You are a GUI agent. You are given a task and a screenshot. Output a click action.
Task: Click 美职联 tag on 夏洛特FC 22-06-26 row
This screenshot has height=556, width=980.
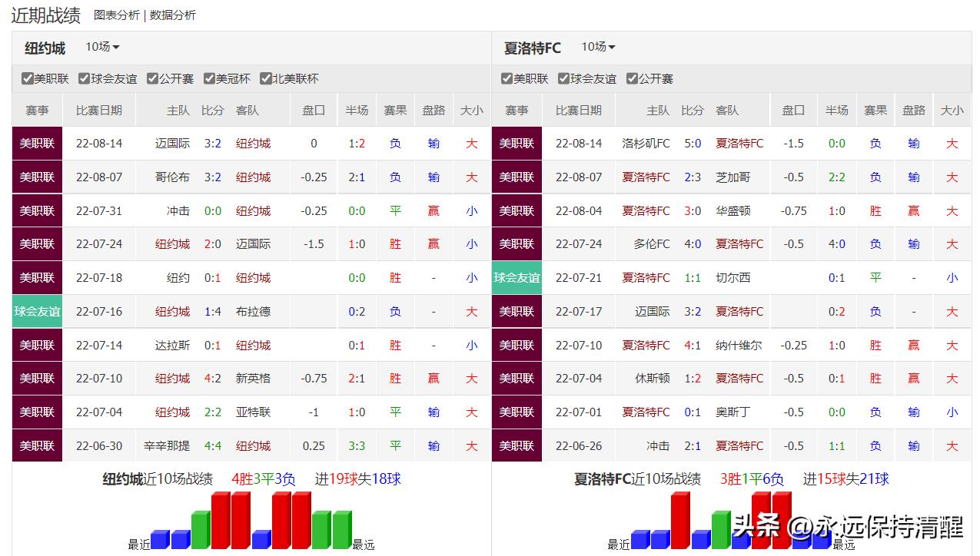pos(517,446)
